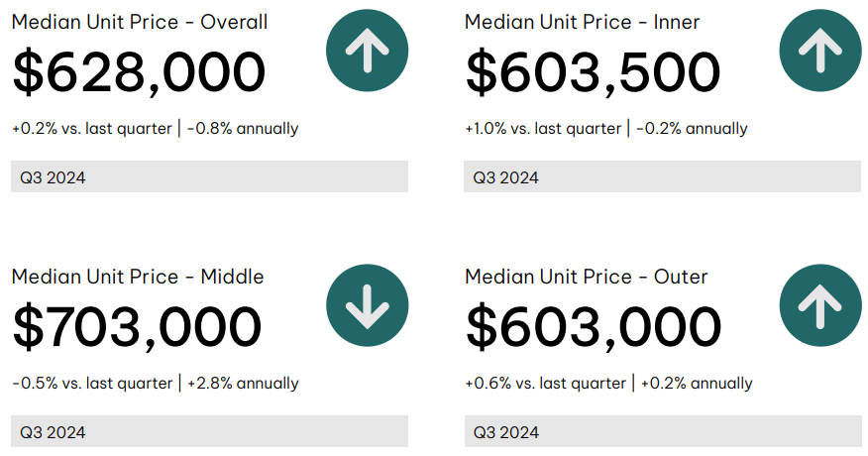Image resolution: width=868 pixels, height=456 pixels.
Task: Select the $703,000 middle median price figure
Action: [137, 327]
